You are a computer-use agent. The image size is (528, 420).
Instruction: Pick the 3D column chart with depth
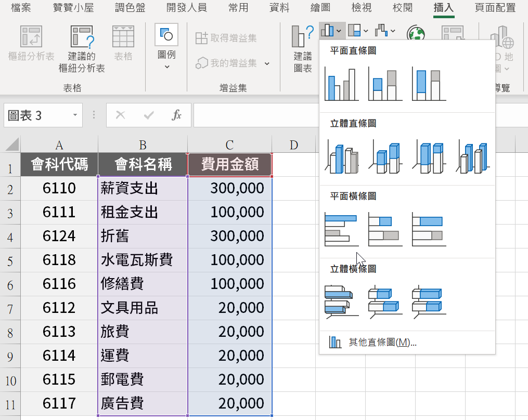click(x=473, y=157)
